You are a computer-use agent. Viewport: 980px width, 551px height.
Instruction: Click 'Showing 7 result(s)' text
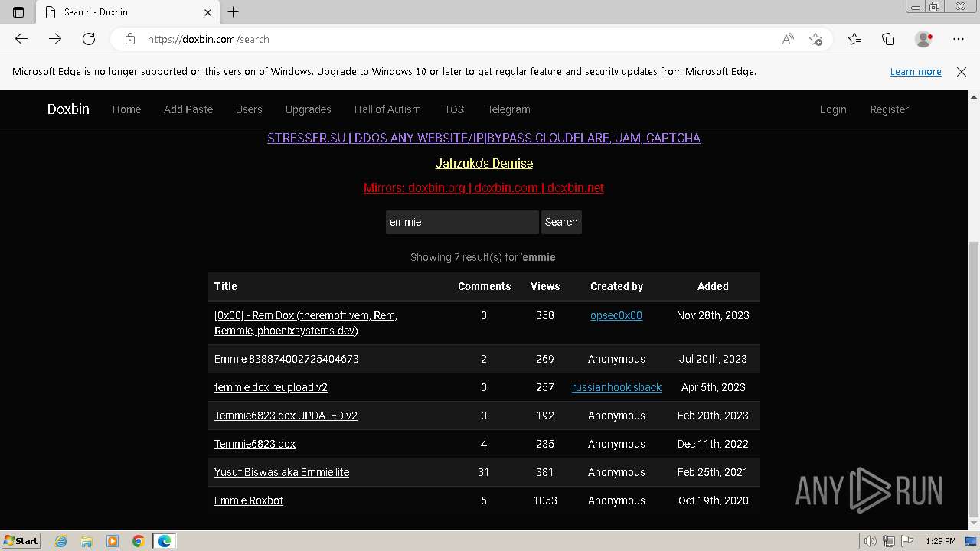tap(484, 257)
